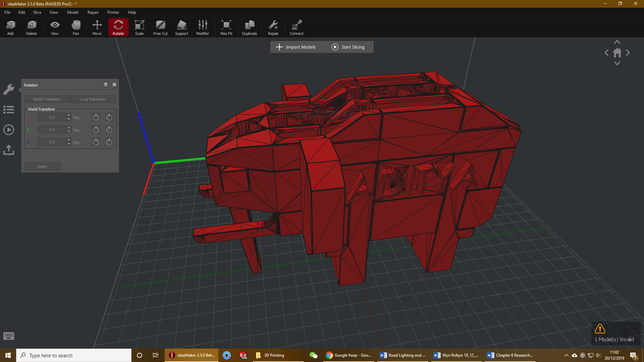Click the Support tool icon
644x362 pixels.
click(x=181, y=27)
